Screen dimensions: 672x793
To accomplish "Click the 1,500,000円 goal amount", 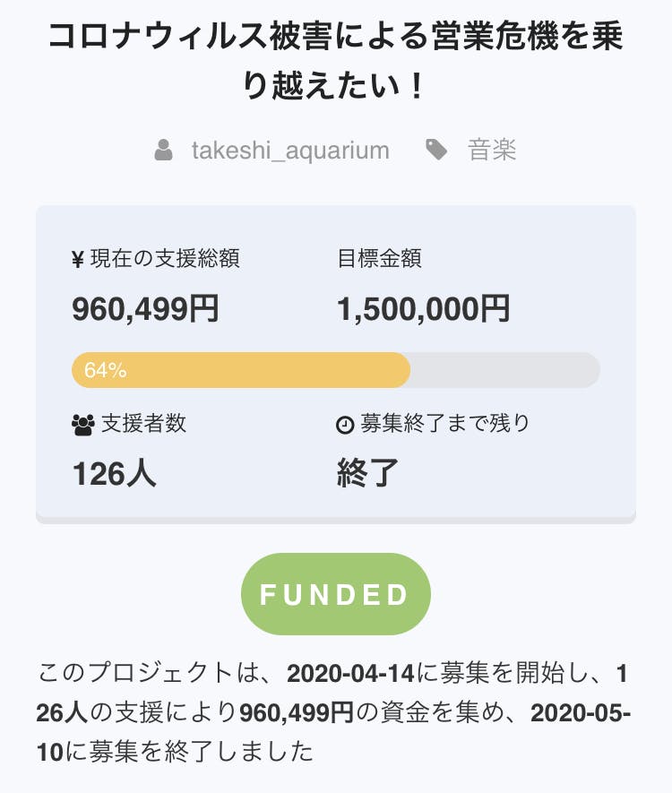I will [x=423, y=309].
